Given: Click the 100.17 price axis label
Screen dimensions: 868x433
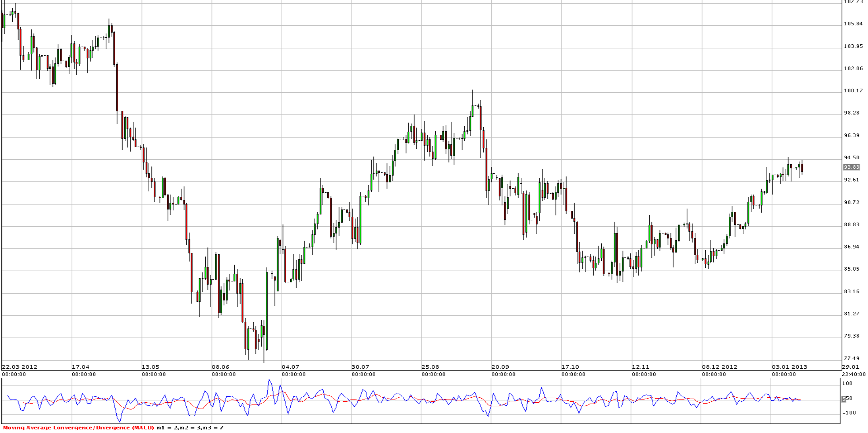Looking at the screenshot, I should [x=853, y=90].
